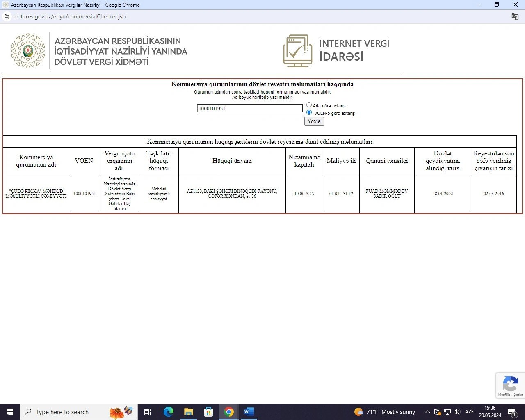Screen dimensions: 525x420
Task: Click the Yoxla button
Action: pyautogui.click(x=314, y=121)
